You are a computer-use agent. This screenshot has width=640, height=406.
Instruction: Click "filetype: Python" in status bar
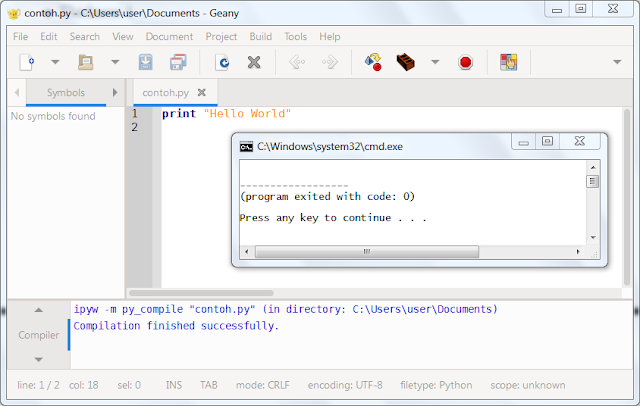[436, 385]
